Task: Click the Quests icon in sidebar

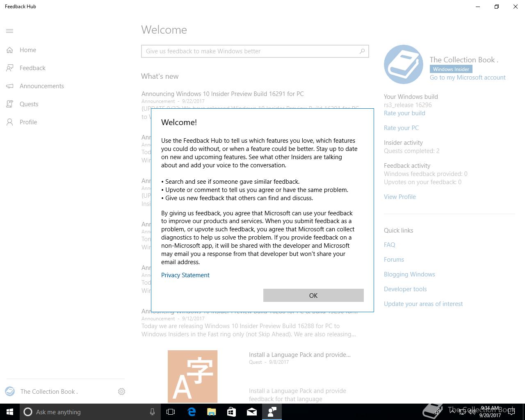Action: (x=10, y=104)
